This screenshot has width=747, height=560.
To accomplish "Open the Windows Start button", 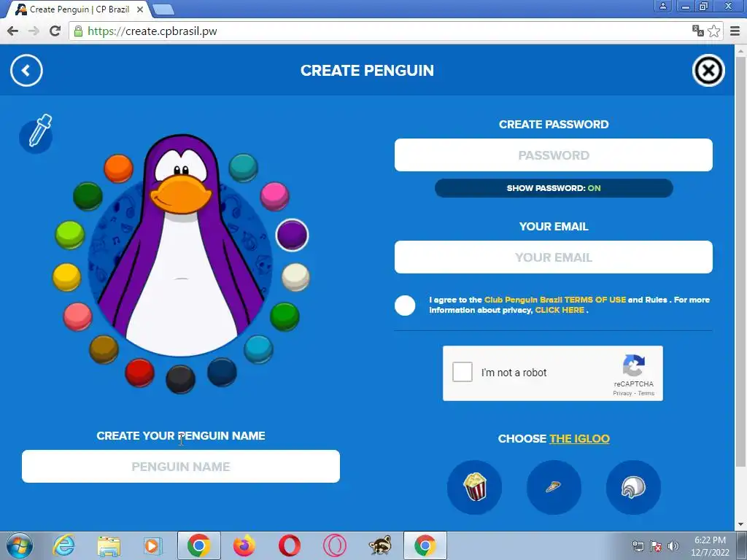I will click(19, 545).
